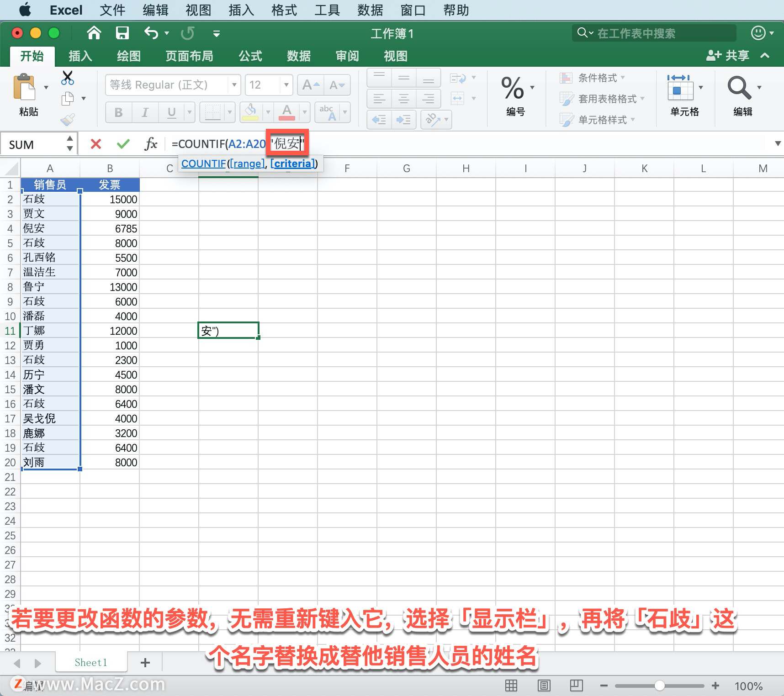This screenshot has height=696, width=784.
Task: Open the Apple menu
Action: [x=25, y=10]
